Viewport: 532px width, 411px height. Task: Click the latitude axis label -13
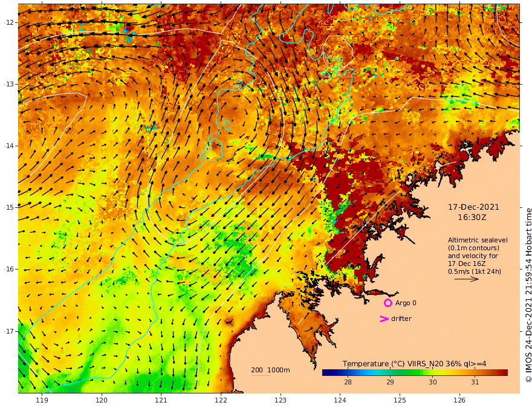9,84
